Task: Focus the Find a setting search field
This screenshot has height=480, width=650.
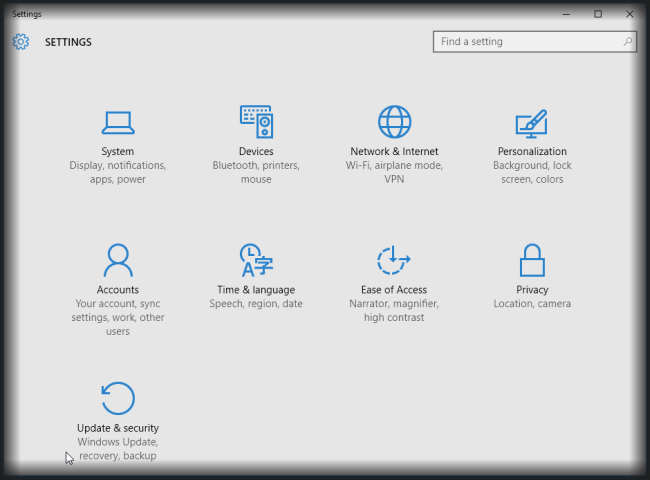Action: [x=535, y=41]
